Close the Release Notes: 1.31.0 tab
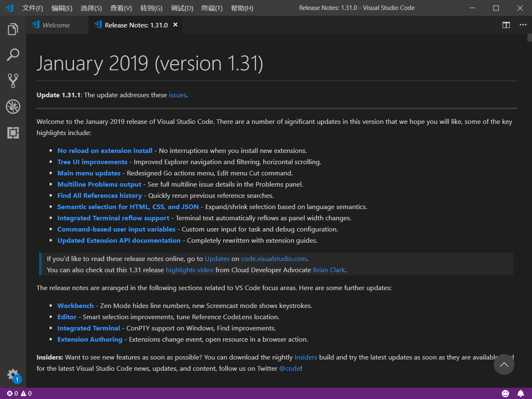 (x=175, y=25)
